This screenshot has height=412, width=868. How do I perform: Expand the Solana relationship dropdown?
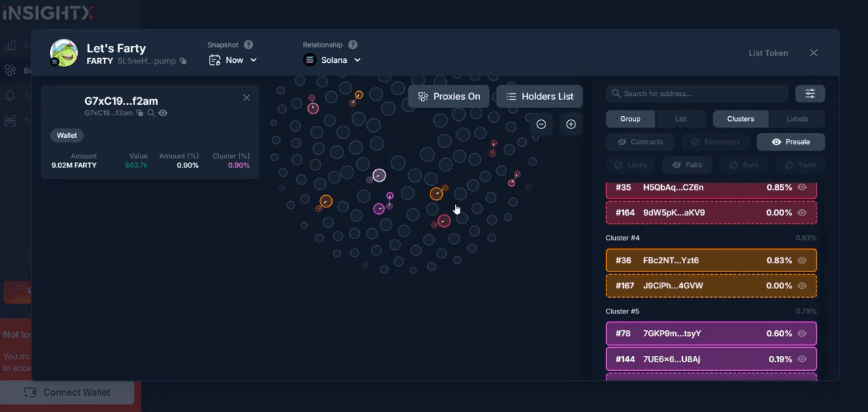333,60
